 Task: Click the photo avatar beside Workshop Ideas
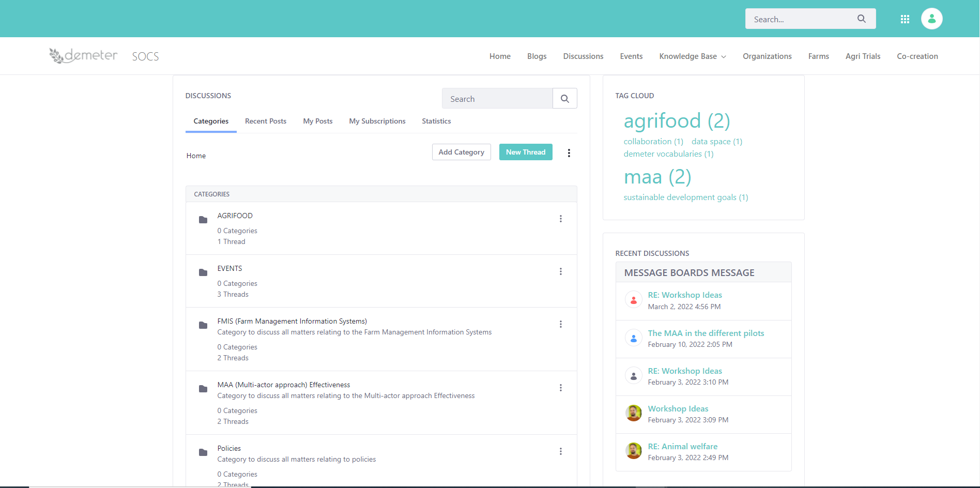pos(634,413)
